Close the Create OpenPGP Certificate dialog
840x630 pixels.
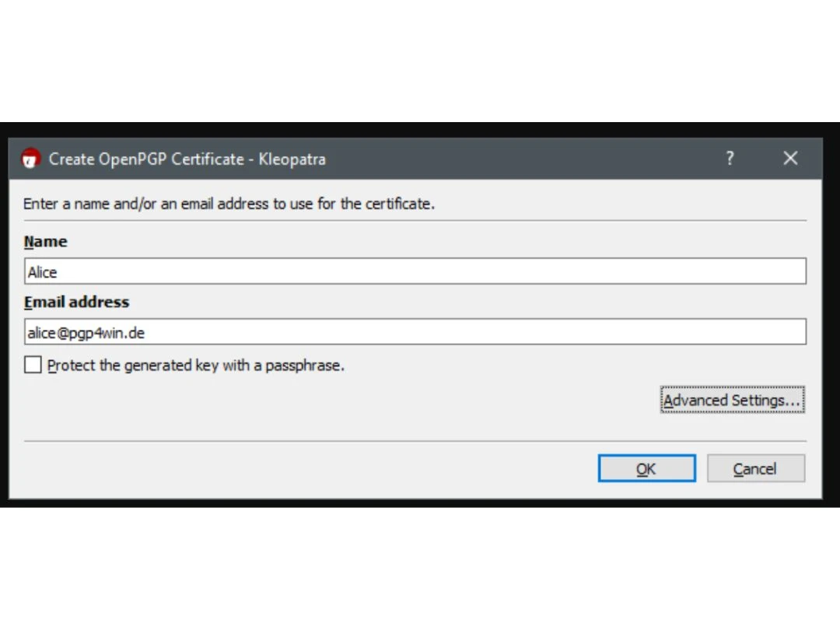tap(790, 159)
